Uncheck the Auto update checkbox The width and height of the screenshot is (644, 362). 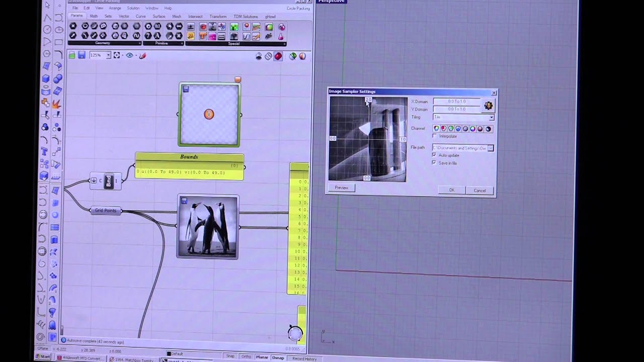(x=435, y=155)
